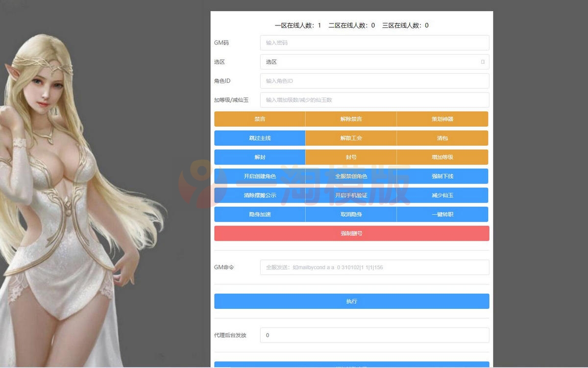Viewport: 588px width, 368px height.
Task: Click the GM命令 command input field
Action: coord(374,267)
